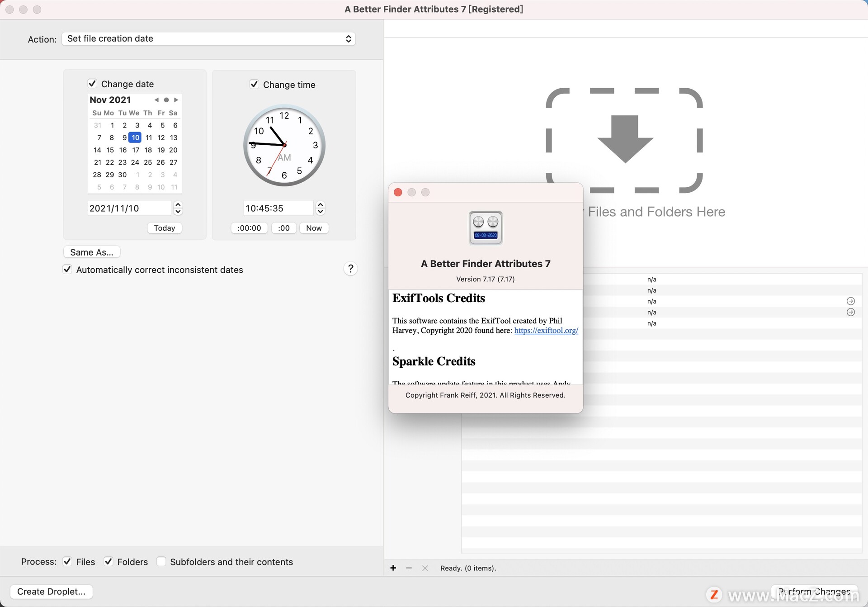Click Create Droplet... button

click(x=51, y=592)
